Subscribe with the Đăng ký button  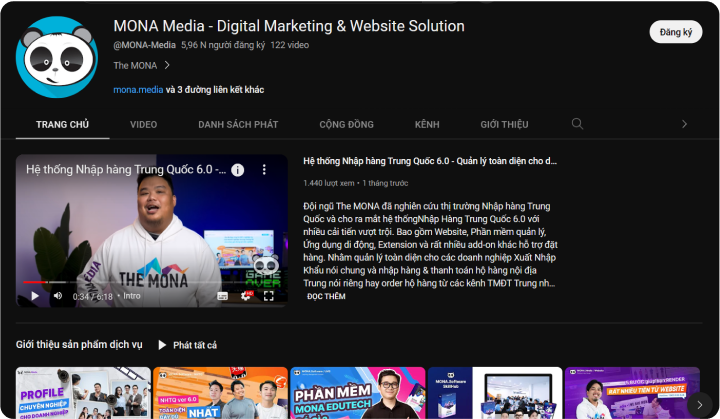click(x=675, y=32)
